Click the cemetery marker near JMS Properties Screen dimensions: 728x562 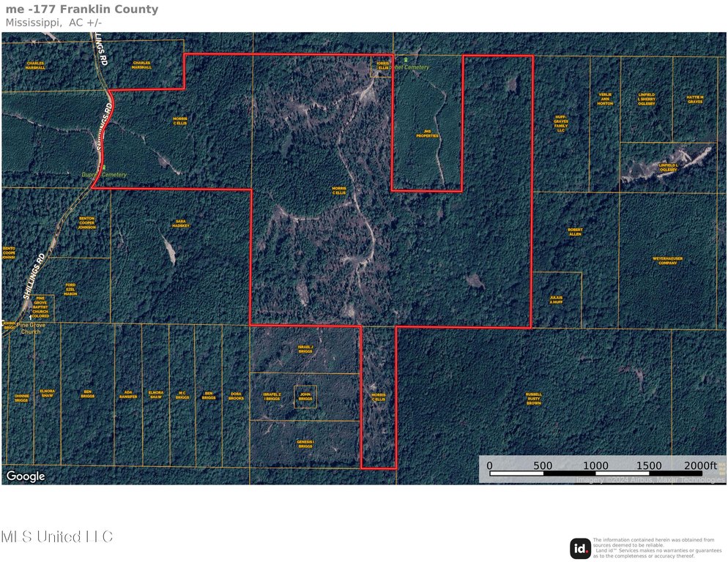pyautogui.click(x=405, y=60)
